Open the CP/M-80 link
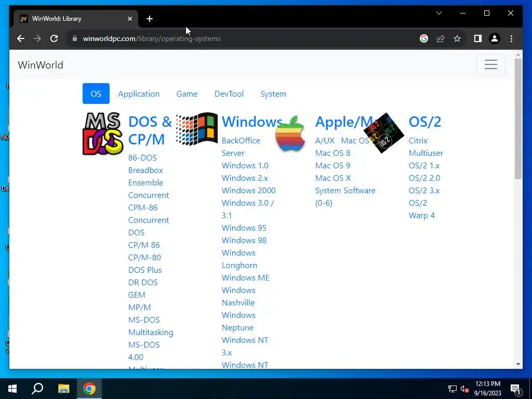 click(144, 258)
